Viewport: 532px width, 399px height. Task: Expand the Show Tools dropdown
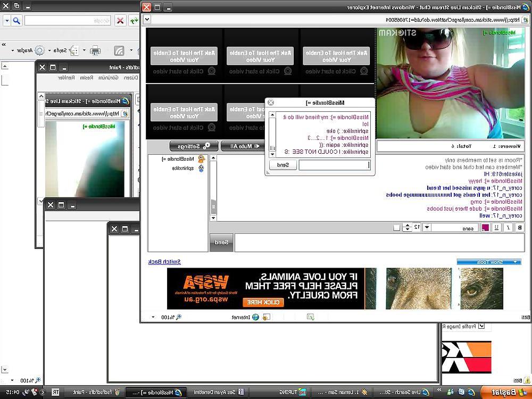pyautogui.click(x=489, y=262)
